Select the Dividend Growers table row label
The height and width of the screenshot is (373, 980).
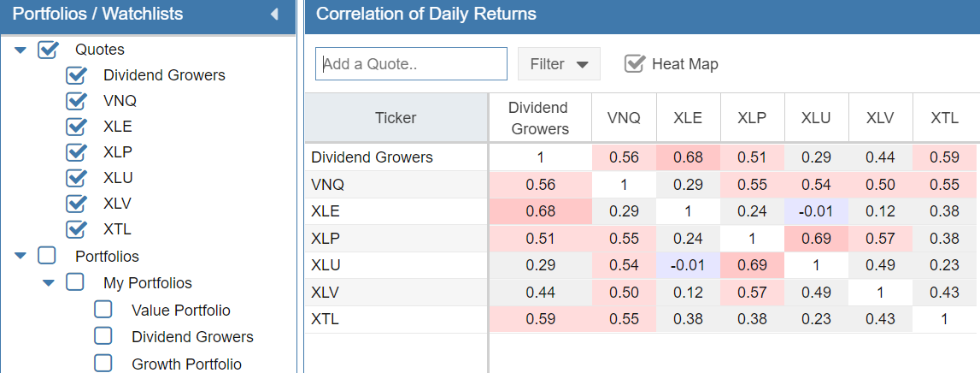click(x=373, y=157)
